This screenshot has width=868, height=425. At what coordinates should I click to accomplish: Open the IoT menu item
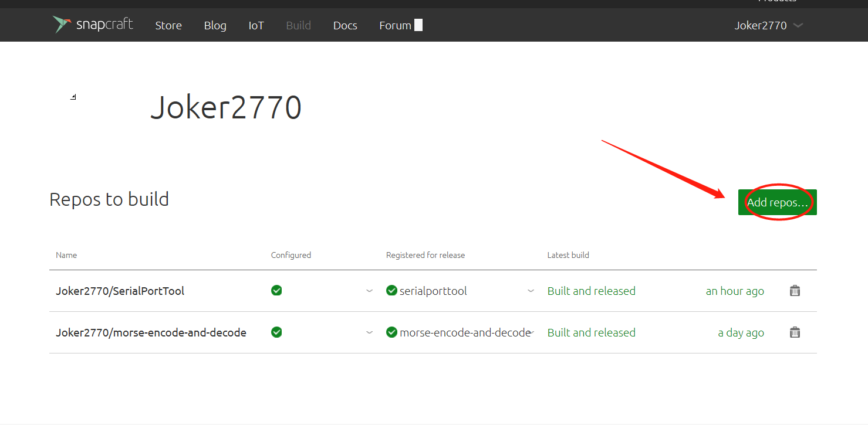tap(256, 25)
